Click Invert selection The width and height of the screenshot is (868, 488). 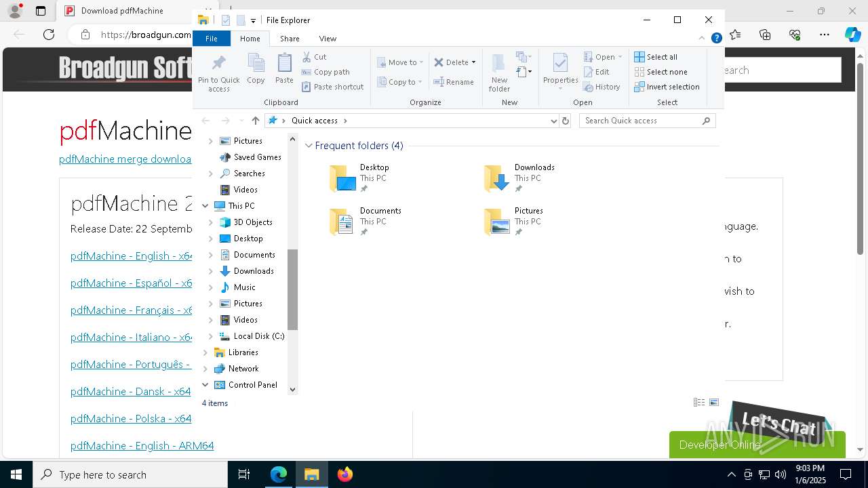coord(667,87)
